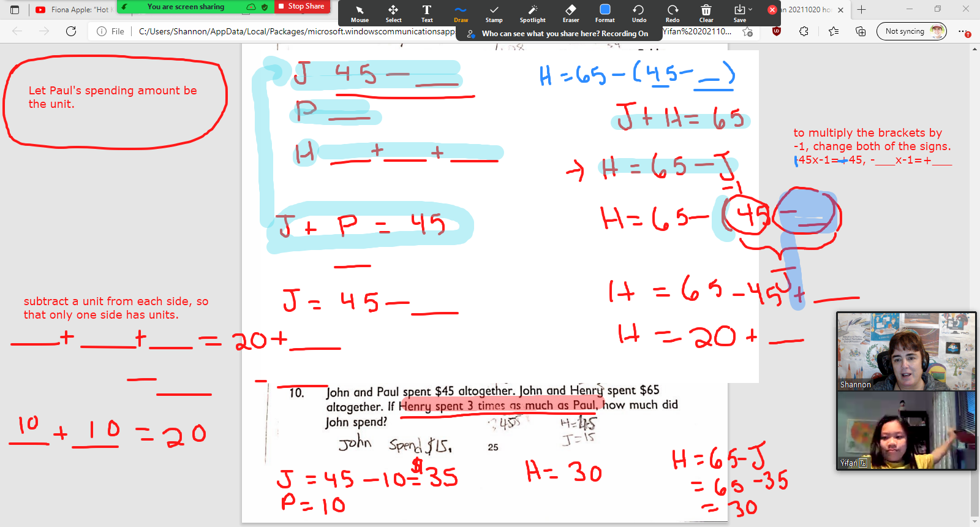Switch to the Fiona Apple YouTube tab
The width and height of the screenshot is (980, 527).
click(x=73, y=10)
